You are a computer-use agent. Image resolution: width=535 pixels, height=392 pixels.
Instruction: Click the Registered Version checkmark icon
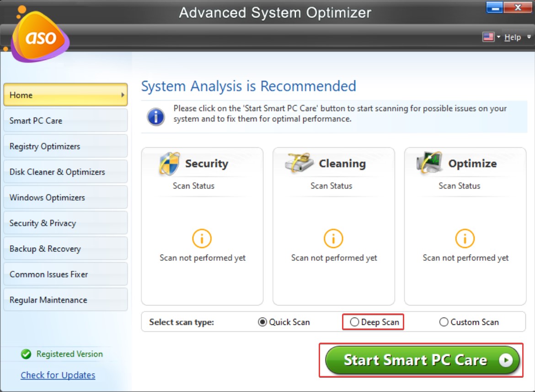(26, 354)
